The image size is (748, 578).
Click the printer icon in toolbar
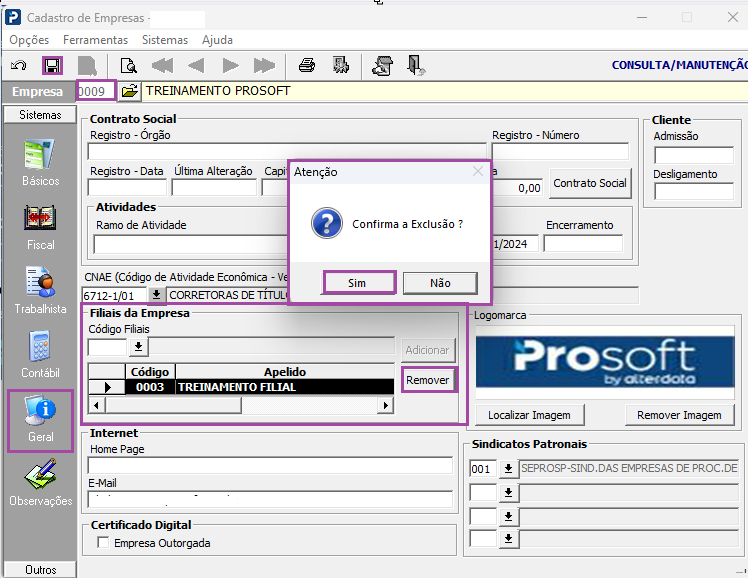point(307,65)
